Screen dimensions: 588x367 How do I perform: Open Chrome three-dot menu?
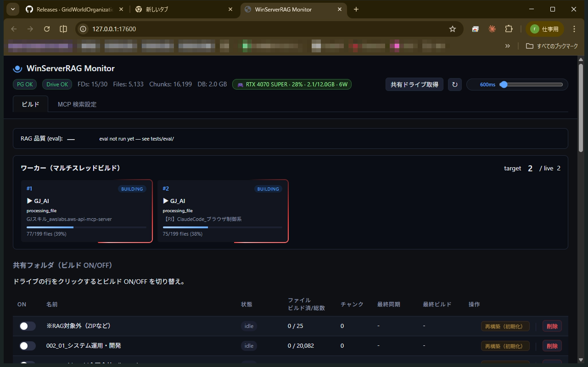pos(574,29)
